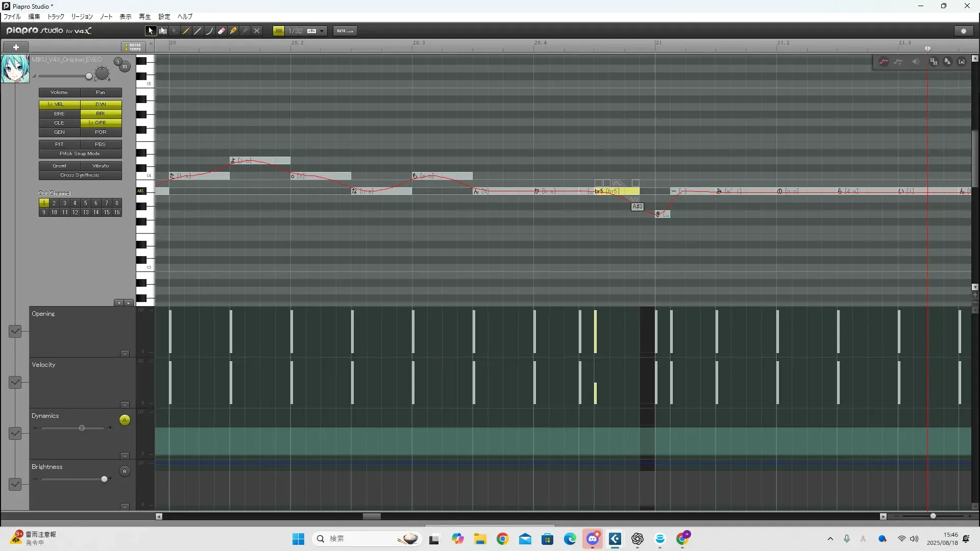Click the Miku track thumbnail image

coord(15,69)
